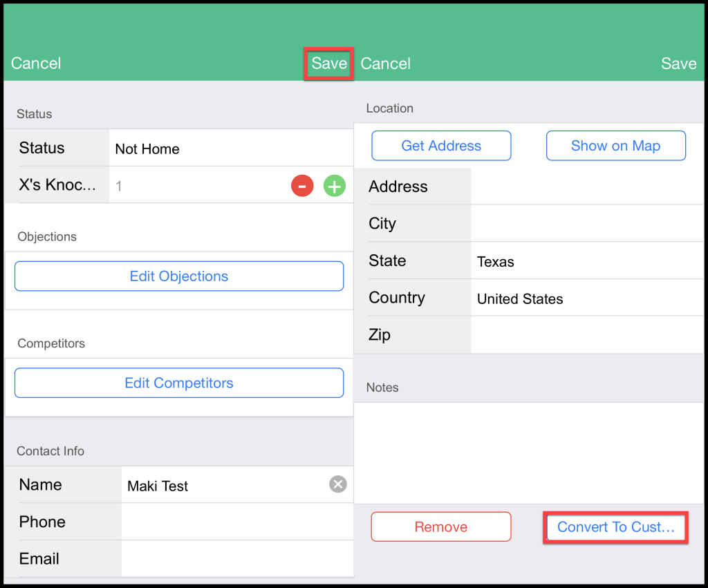Change the State value Texas
This screenshot has width=708, height=588.
click(586, 261)
